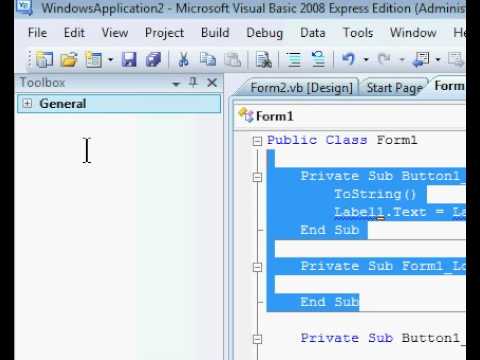This screenshot has width=480, height=360.
Task: Click the 'ToString()' code text
Action: coord(375,194)
